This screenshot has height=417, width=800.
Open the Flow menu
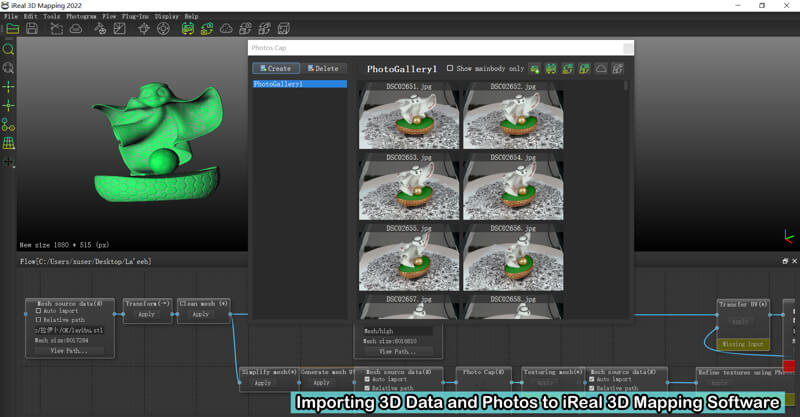pyautogui.click(x=109, y=16)
